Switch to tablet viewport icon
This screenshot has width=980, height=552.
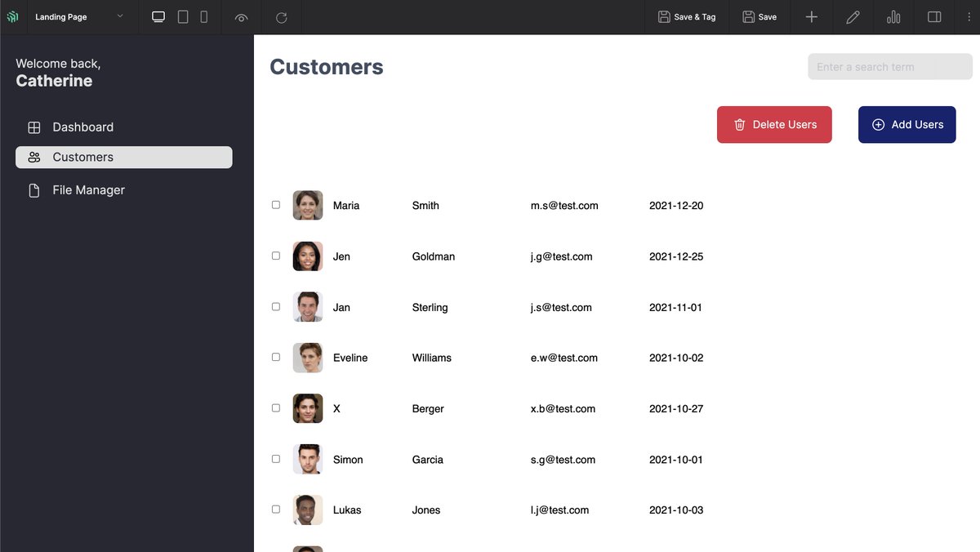[183, 16]
